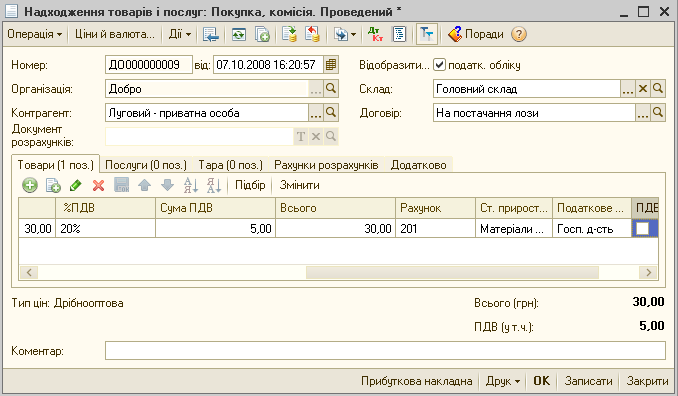The height and width of the screenshot is (396, 678).
Task: Click the ellipsis button of Контрагент field
Action: coord(316,113)
